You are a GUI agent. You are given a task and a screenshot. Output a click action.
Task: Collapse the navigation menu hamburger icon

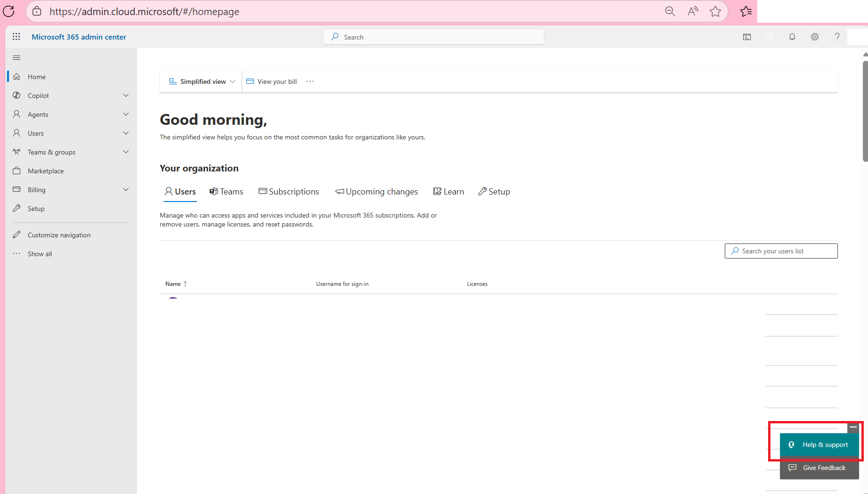(16, 57)
